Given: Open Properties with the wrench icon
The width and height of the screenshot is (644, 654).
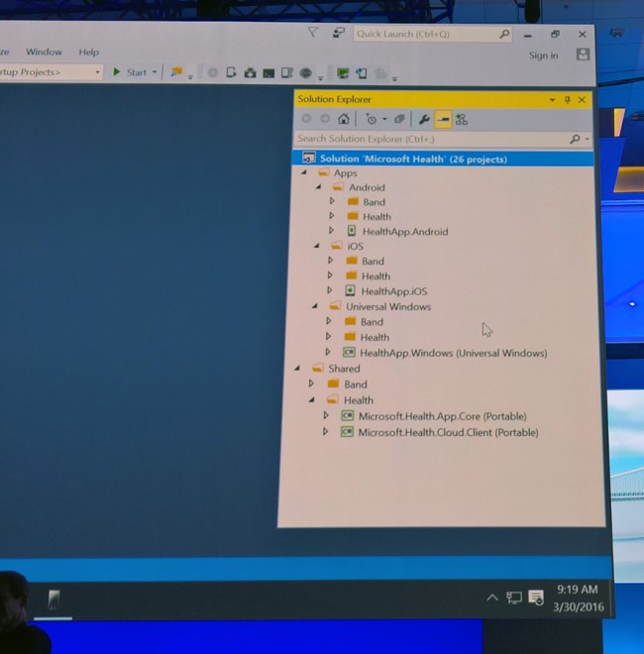Looking at the screenshot, I should (424, 120).
